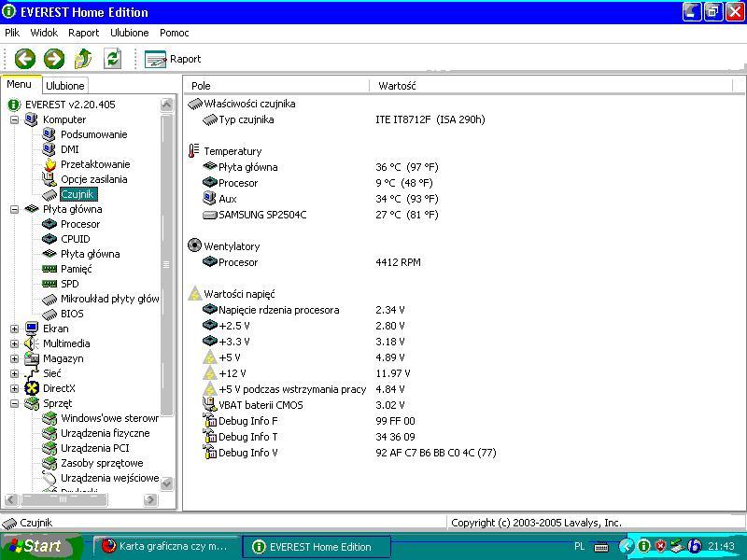Expand the Ekran tree node
747x560 pixels.
(14, 329)
